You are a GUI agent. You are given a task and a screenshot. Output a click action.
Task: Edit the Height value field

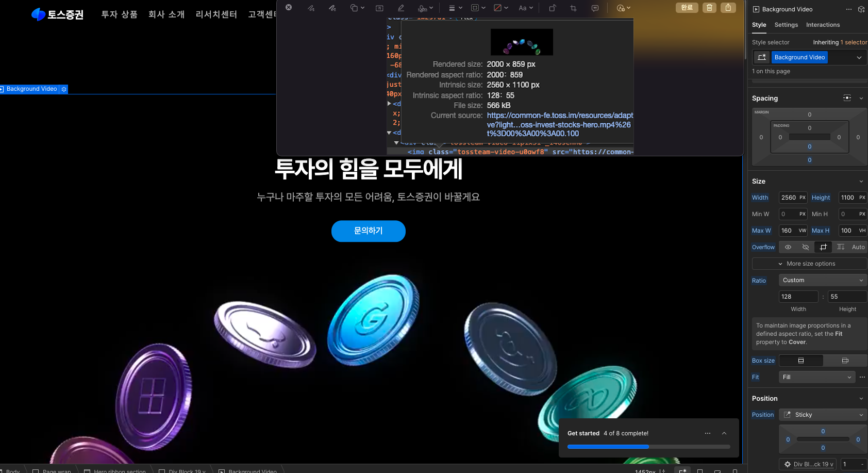[x=853, y=198]
